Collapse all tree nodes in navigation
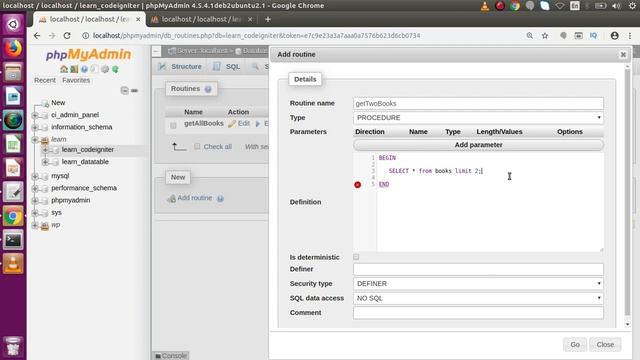 click(x=124, y=90)
